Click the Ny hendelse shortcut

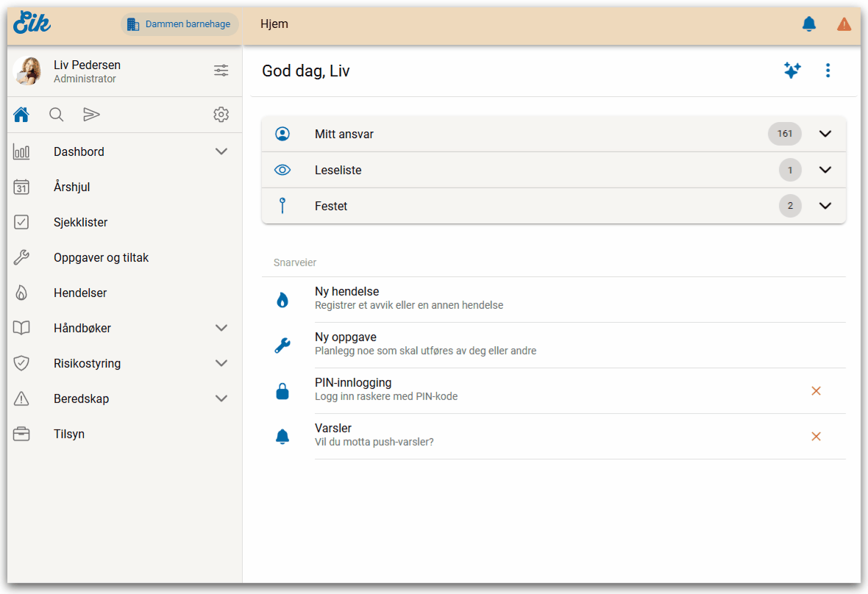point(346,298)
